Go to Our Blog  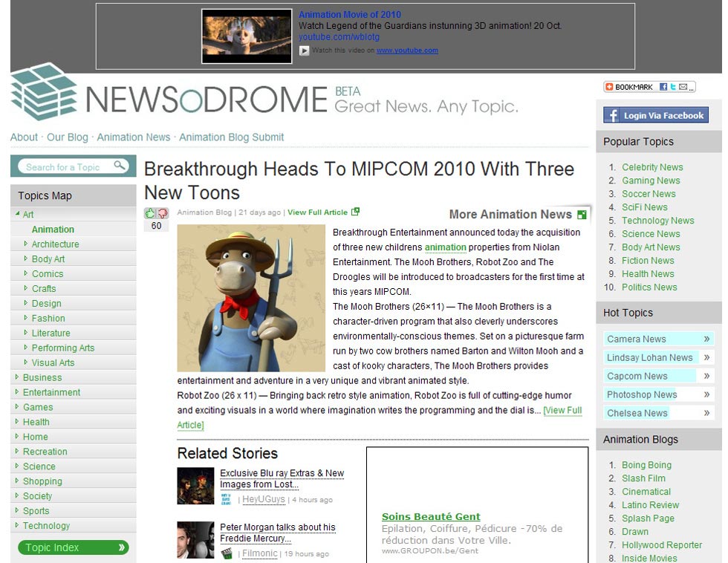point(68,137)
